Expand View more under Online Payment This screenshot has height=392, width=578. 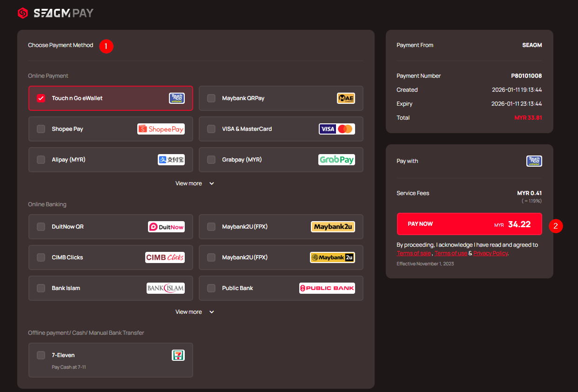coord(195,183)
